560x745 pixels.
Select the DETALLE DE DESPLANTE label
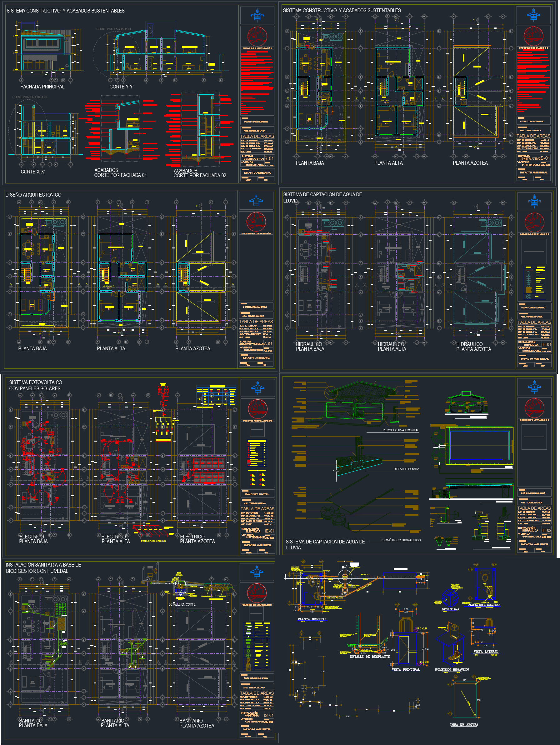[370, 657]
